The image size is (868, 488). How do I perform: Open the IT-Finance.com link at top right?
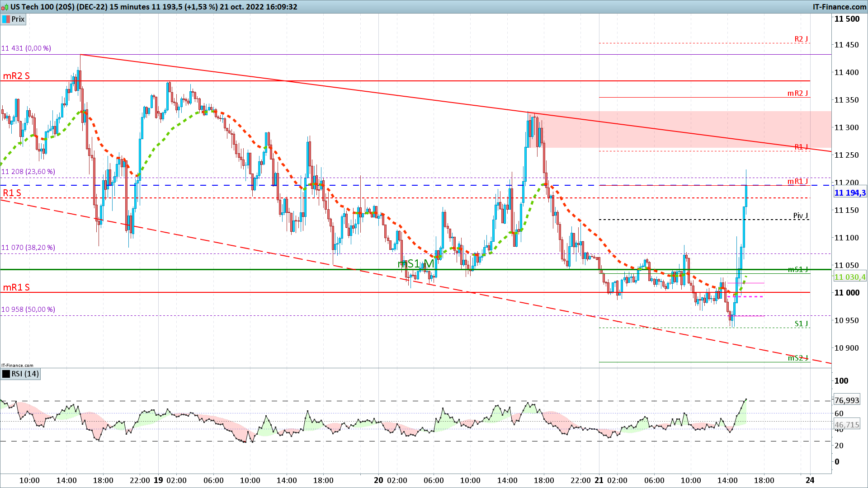coord(840,7)
